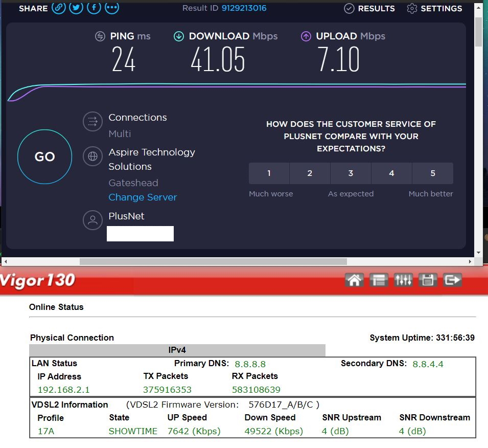Click ping result 24
The height and width of the screenshot is (448, 488).
pos(124,59)
